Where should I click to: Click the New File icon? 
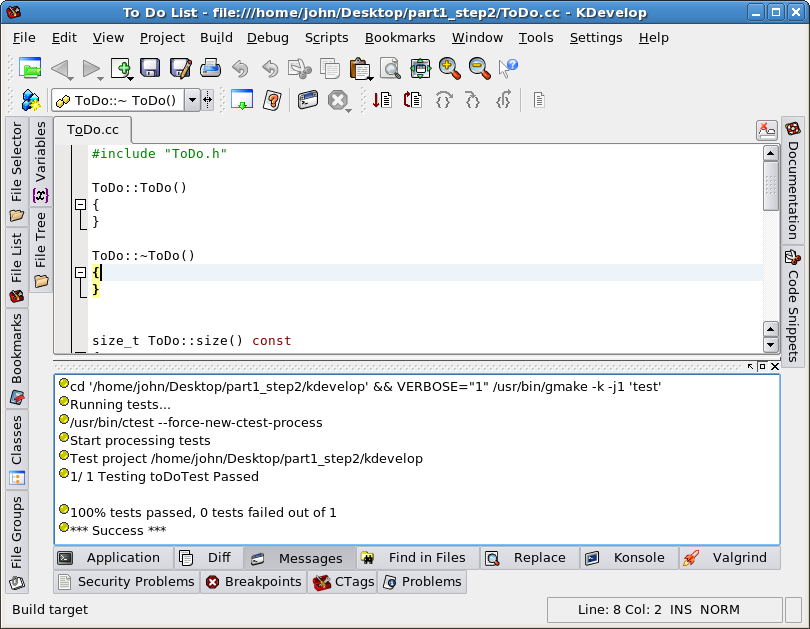click(x=121, y=68)
